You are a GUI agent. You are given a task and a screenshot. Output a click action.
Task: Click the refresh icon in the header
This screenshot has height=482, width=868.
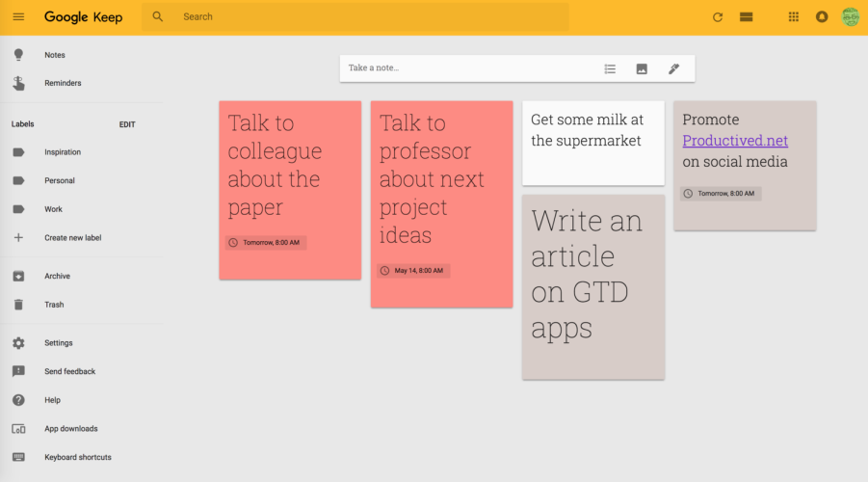click(x=717, y=17)
